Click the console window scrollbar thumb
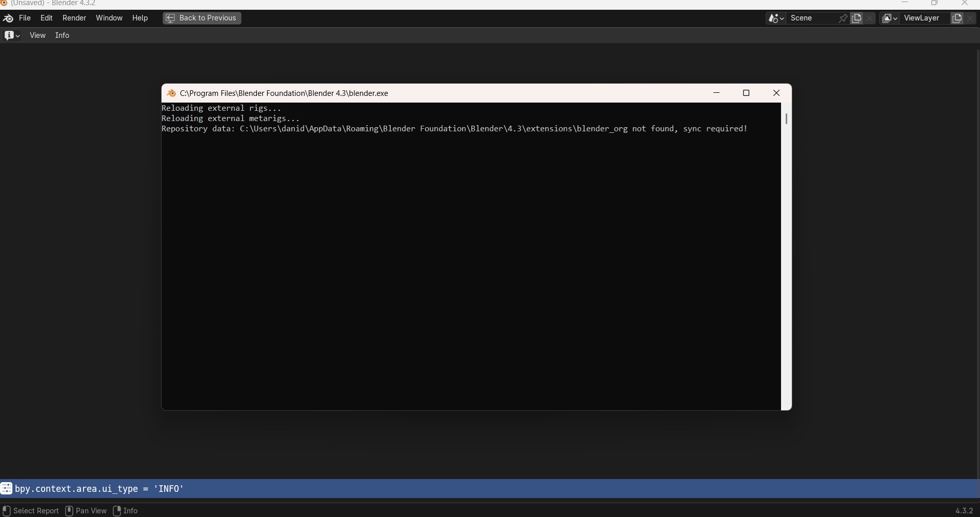The width and height of the screenshot is (980, 517). click(786, 119)
